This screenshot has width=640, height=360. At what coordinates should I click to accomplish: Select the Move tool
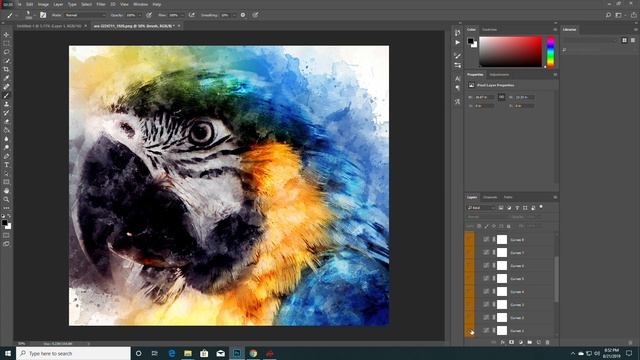click(6, 35)
